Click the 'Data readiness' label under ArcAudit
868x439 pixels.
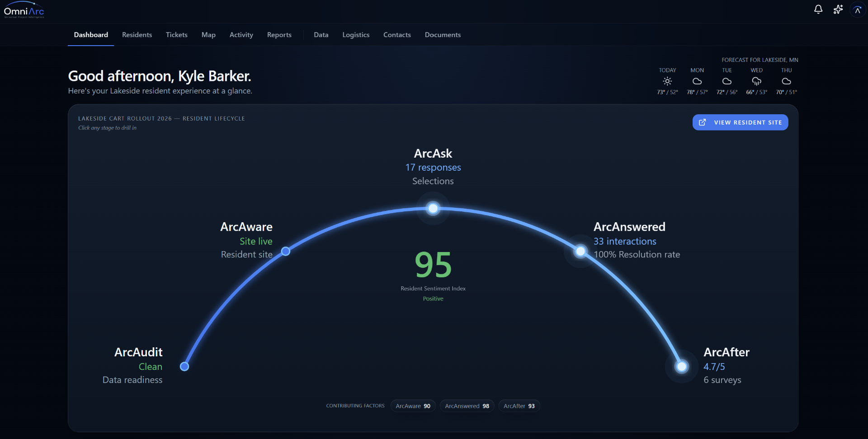point(132,380)
